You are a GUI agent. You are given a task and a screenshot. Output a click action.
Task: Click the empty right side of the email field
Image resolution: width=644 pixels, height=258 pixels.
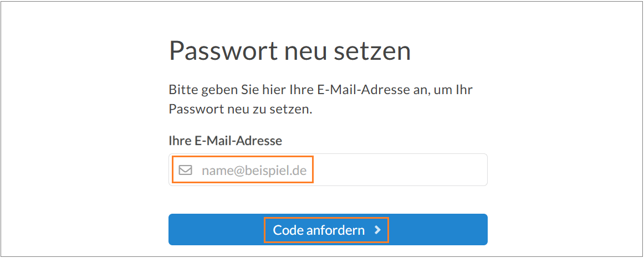coord(401,170)
